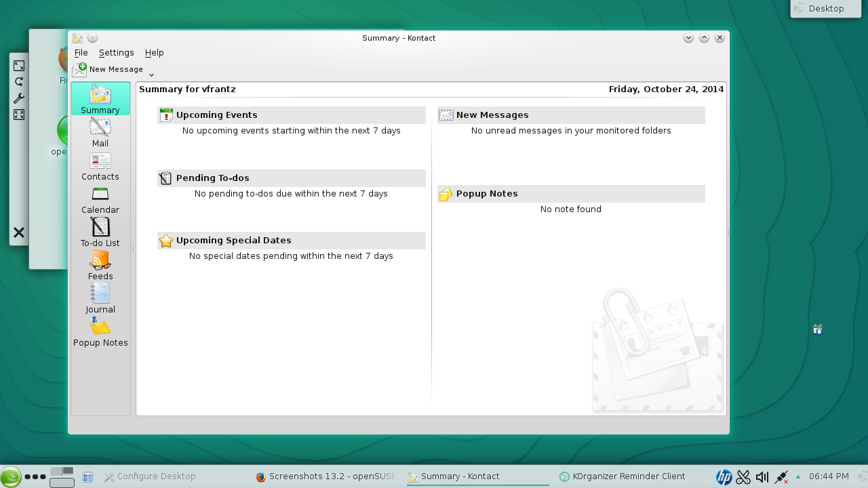This screenshot has width=868, height=488.
Task: Click the volume speaker tray icon
Action: click(762, 477)
